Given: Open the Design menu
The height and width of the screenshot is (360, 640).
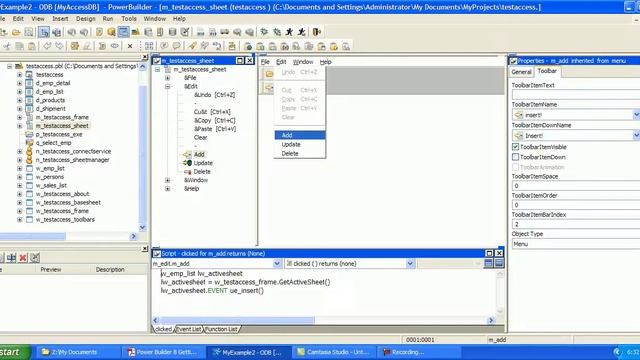Looking at the screenshot, I should coord(85,19).
